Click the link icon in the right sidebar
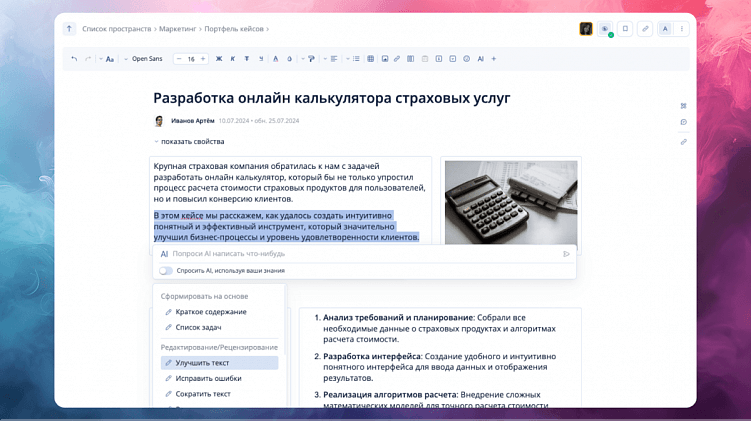751x421 pixels. pos(683,142)
